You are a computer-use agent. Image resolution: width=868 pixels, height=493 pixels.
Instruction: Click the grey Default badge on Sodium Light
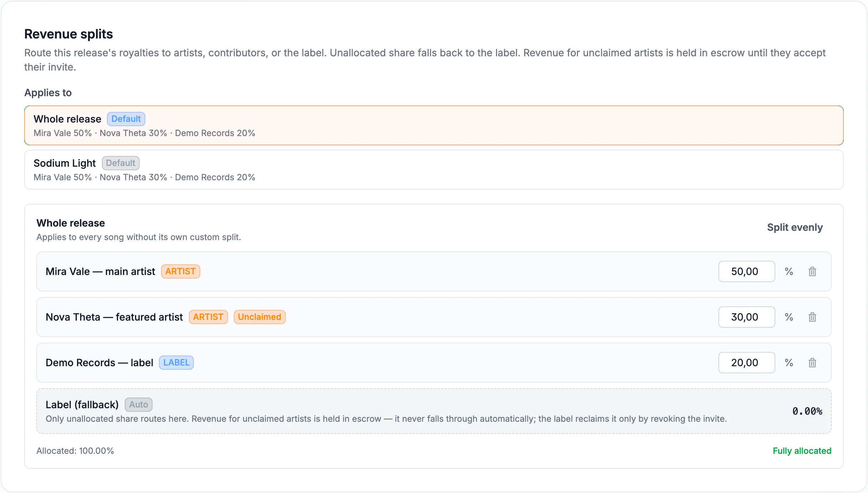click(x=120, y=163)
